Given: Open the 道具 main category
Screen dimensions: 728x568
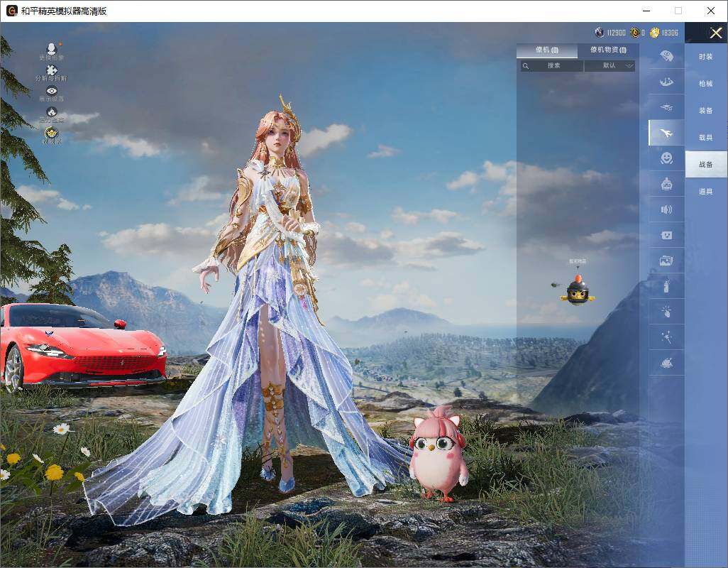Looking at the screenshot, I should pyautogui.click(x=706, y=192).
